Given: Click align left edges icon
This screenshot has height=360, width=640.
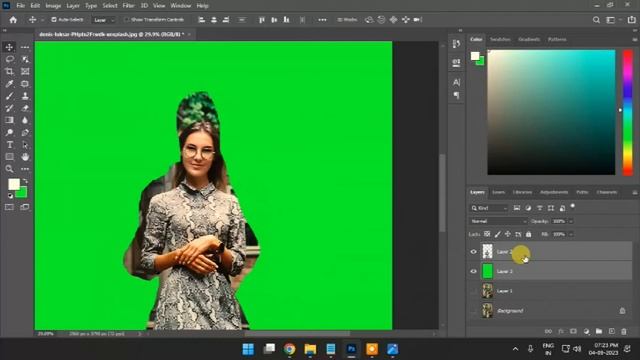Looking at the screenshot, I should point(201,20).
